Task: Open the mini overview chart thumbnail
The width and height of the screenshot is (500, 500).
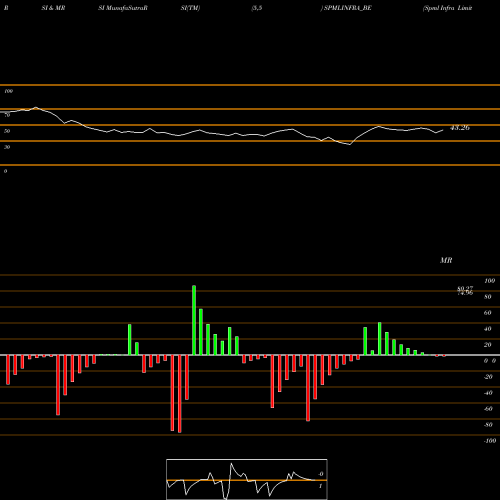Action: [247, 479]
